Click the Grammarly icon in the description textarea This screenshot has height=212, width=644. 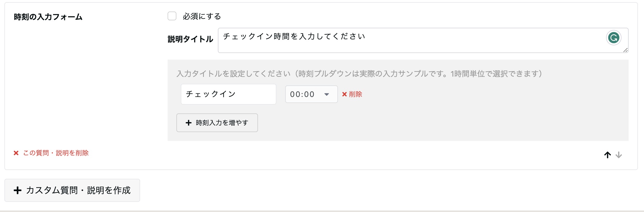(614, 38)
